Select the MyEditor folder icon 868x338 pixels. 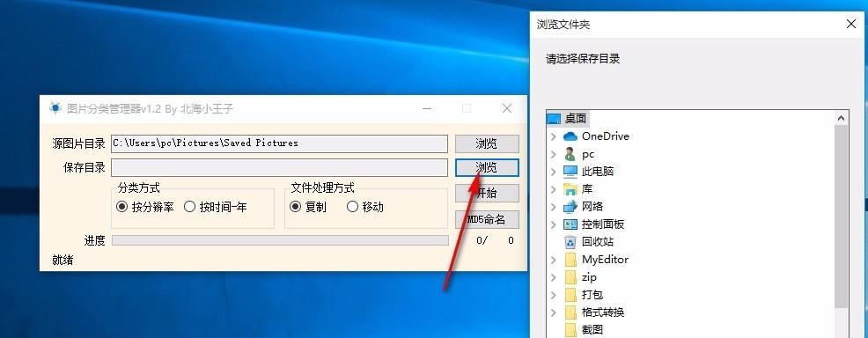pyautogui.click(x=570, y=260)
